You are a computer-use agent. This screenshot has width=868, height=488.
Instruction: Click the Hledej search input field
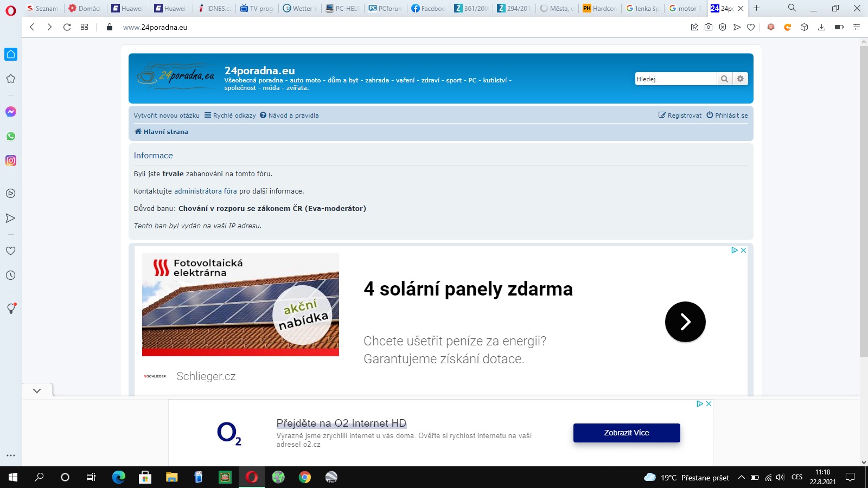675,79
